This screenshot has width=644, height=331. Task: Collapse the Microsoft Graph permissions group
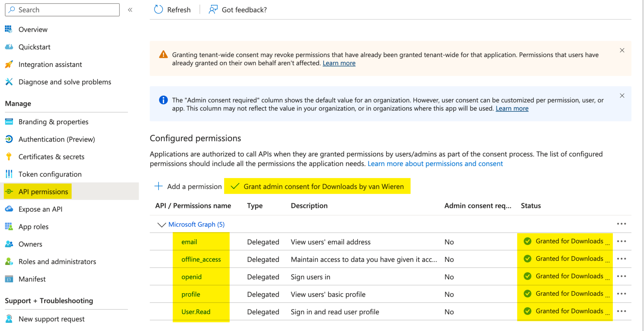[161, 225]
